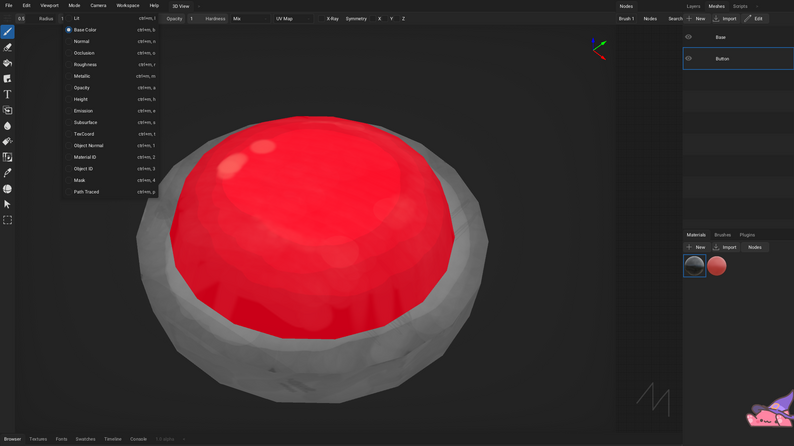Open the Edit menu
The width and height of the screenshot is (794, 446).
pyautogui.click(x=26, y=6)
